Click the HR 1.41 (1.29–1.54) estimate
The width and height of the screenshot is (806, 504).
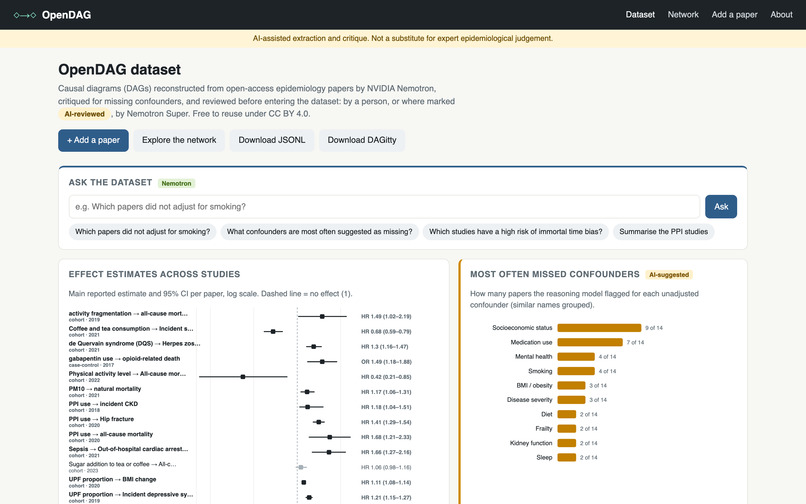click(386, 422)
